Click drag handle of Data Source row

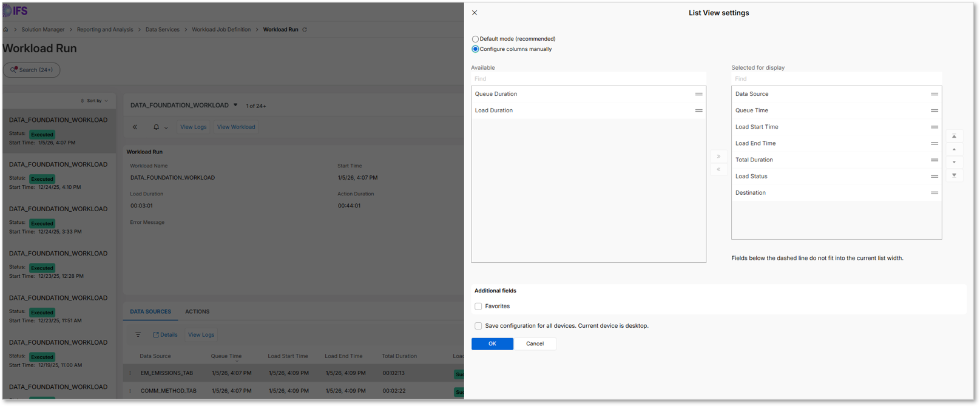pos(934,94)
